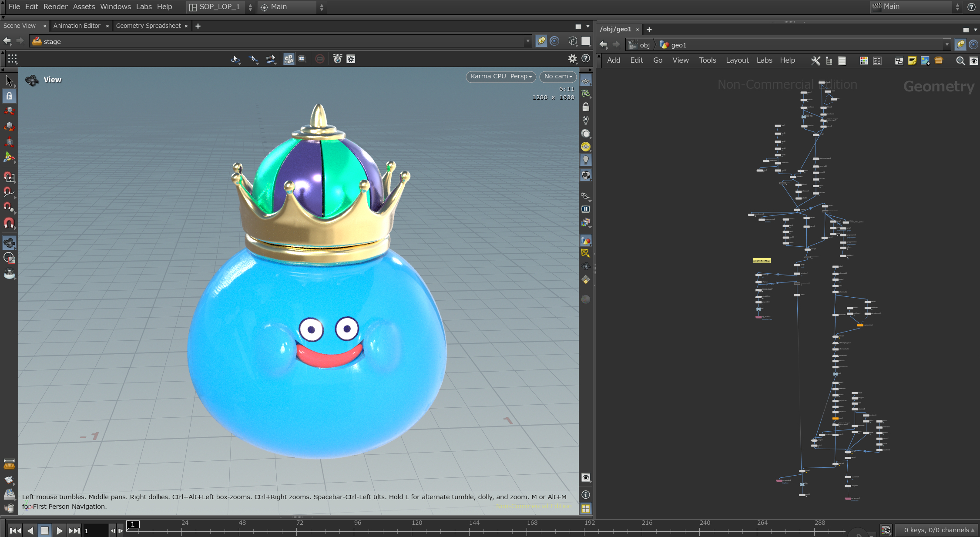Add a network box icon
The height and width of the screenshot is (537, 980).
click(x=899, y=60)
